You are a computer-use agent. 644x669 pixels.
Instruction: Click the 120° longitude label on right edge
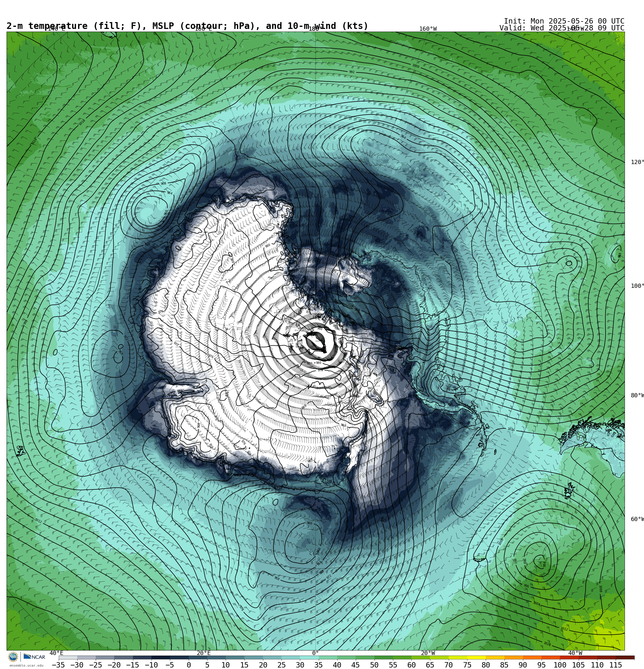637,162
